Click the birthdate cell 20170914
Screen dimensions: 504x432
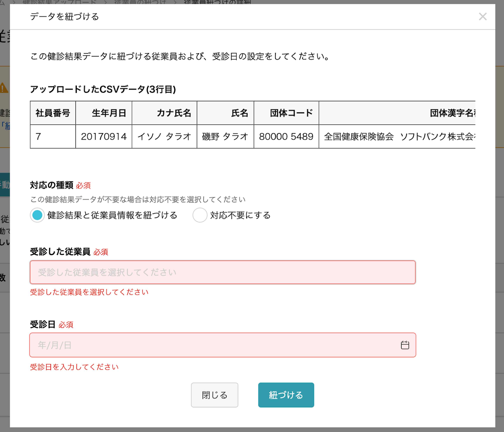tap(104, 136)
